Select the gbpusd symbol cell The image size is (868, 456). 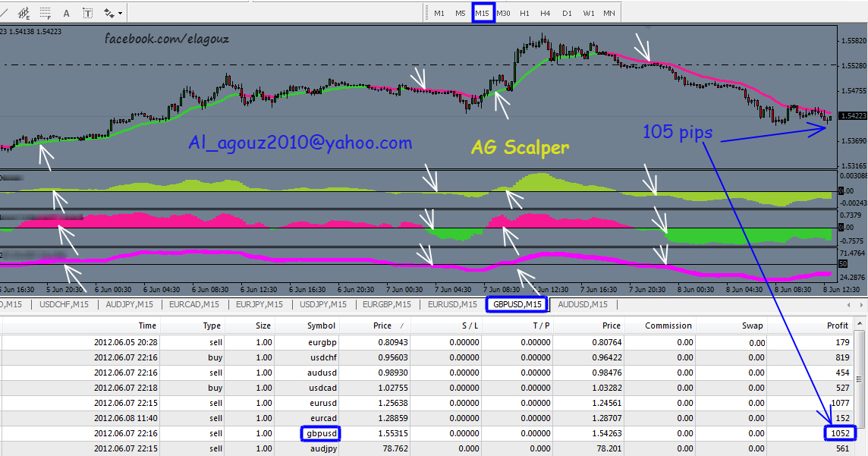(x=321, y=433)
